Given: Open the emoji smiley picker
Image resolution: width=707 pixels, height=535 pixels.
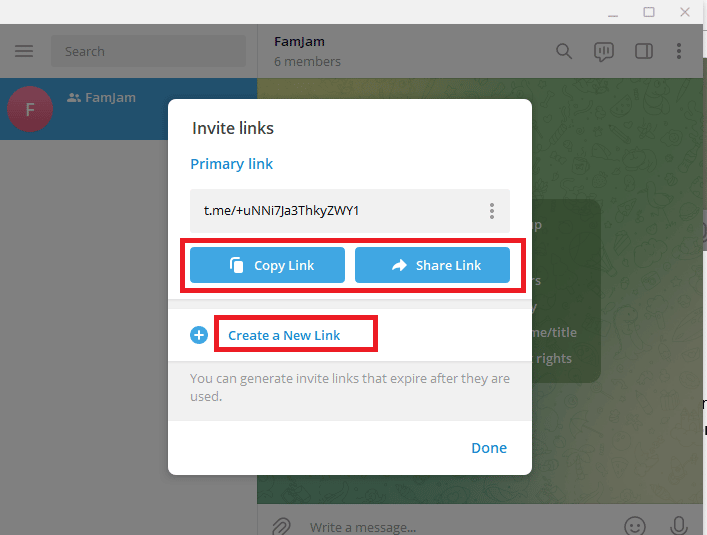Looking at the screenshot, I should [x=635, y=526].
